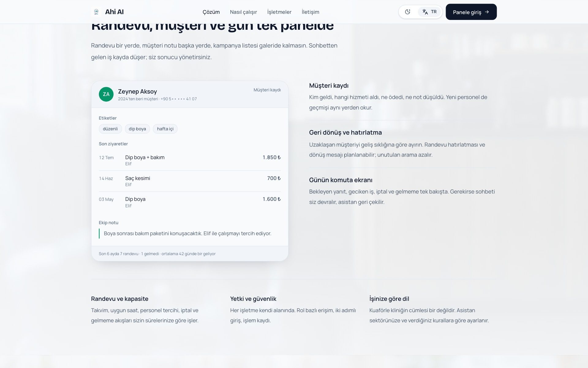
Task: Click the Müşteri kaydı feature heading
Action: pos(329,86)
